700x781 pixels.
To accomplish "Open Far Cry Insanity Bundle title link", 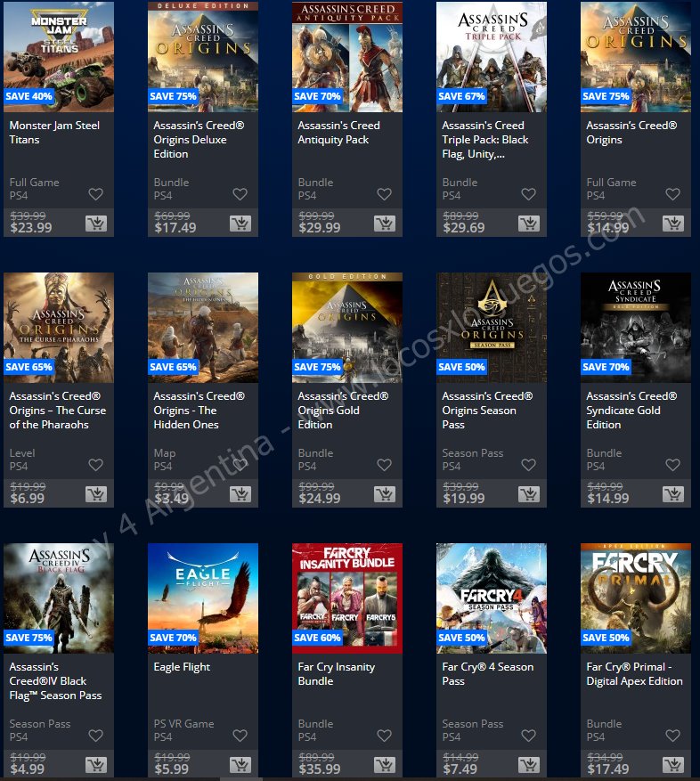I will click(x=337, y=674).
